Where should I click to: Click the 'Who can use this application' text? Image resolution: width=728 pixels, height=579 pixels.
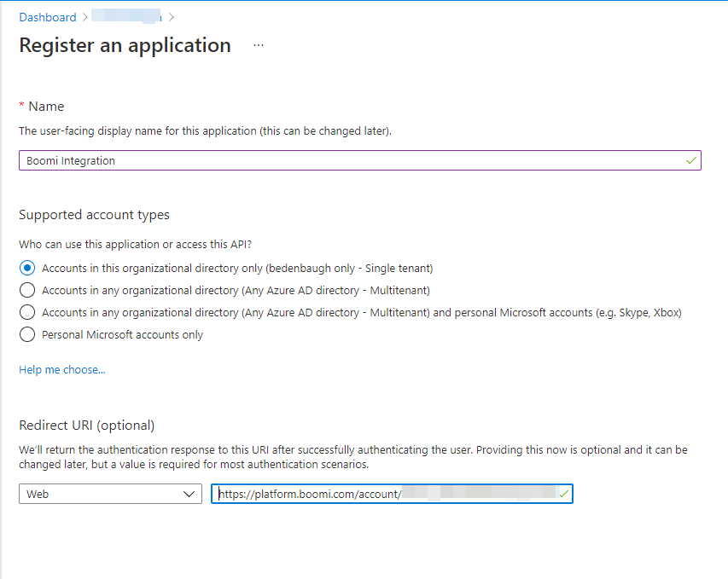coord(135,245)
